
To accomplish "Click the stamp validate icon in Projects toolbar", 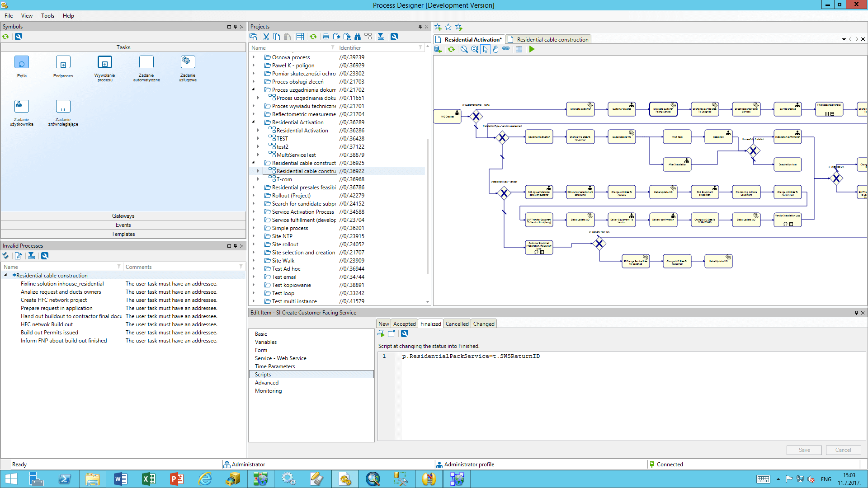I will coord(381,37).
